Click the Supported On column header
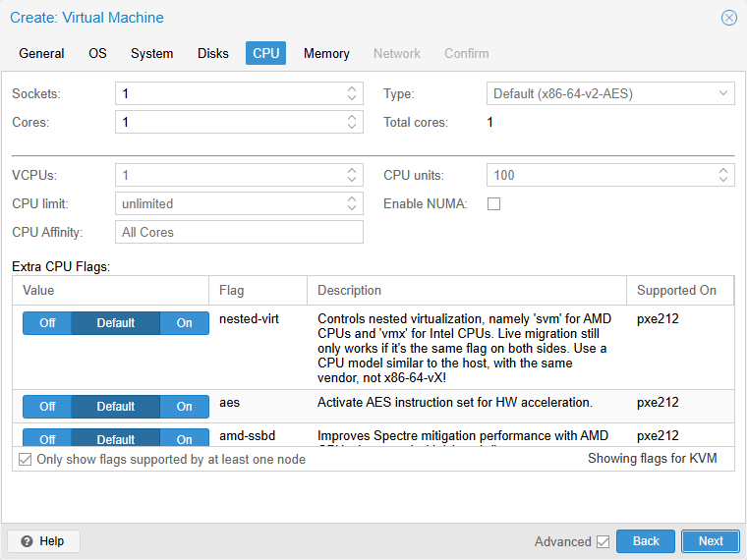This screenshot has height=560, width=747. (x=680, y=291)
